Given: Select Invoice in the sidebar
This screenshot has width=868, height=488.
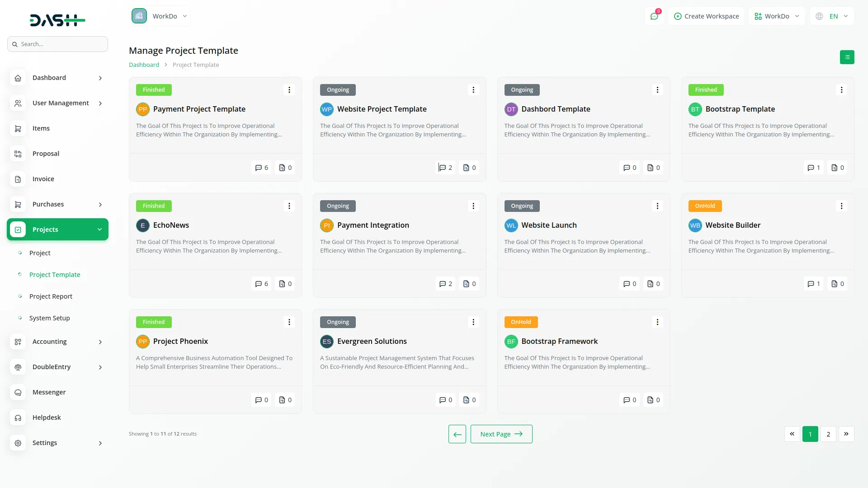Looking at the screenshot, I should (43, 179).
